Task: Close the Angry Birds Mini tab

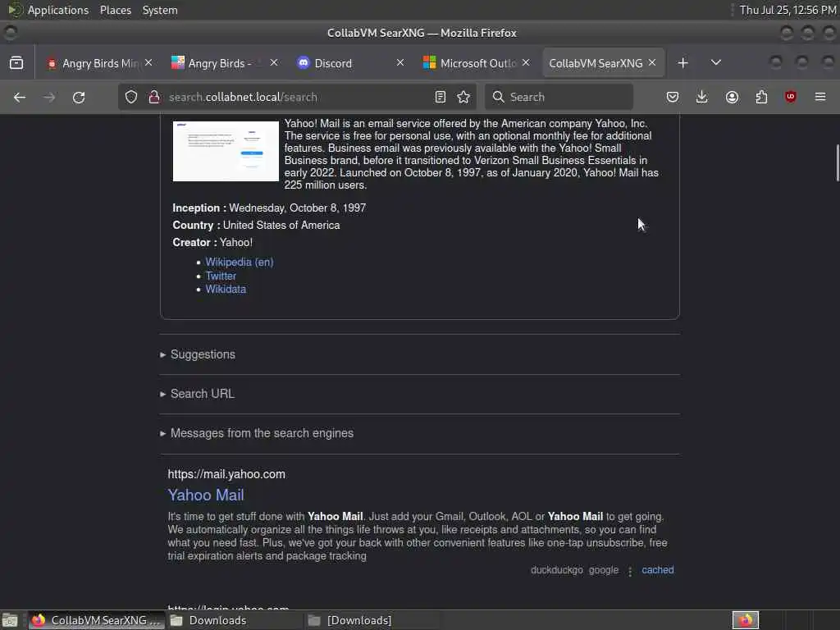Action: 148,62
